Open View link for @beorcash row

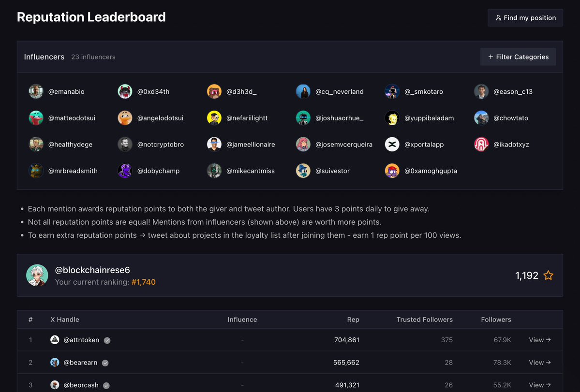click(540, 385)
